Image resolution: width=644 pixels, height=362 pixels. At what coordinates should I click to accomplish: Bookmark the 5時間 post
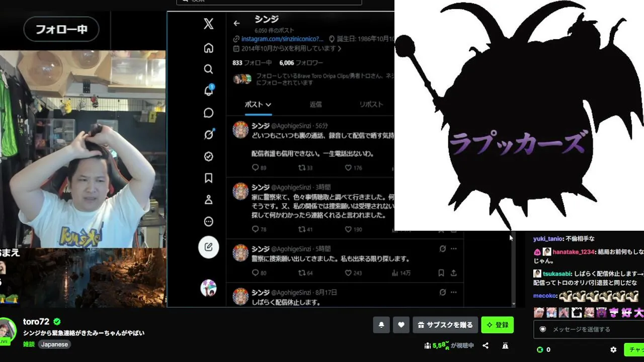(441, 273)
